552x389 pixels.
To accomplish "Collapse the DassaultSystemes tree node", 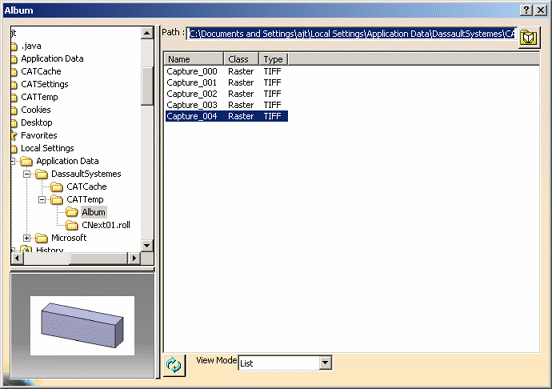I will coord(27,174).
